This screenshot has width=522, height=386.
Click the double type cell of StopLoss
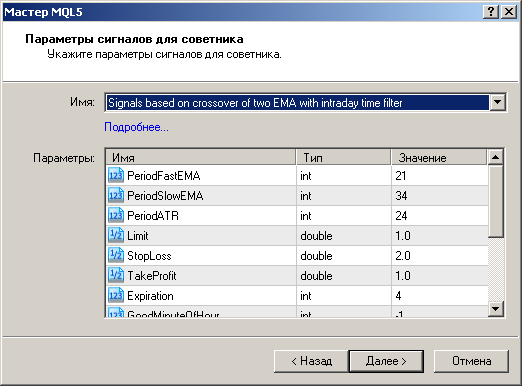pos(344,256)
